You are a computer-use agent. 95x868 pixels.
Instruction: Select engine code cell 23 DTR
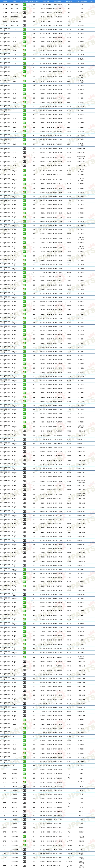tap(81, 849)
